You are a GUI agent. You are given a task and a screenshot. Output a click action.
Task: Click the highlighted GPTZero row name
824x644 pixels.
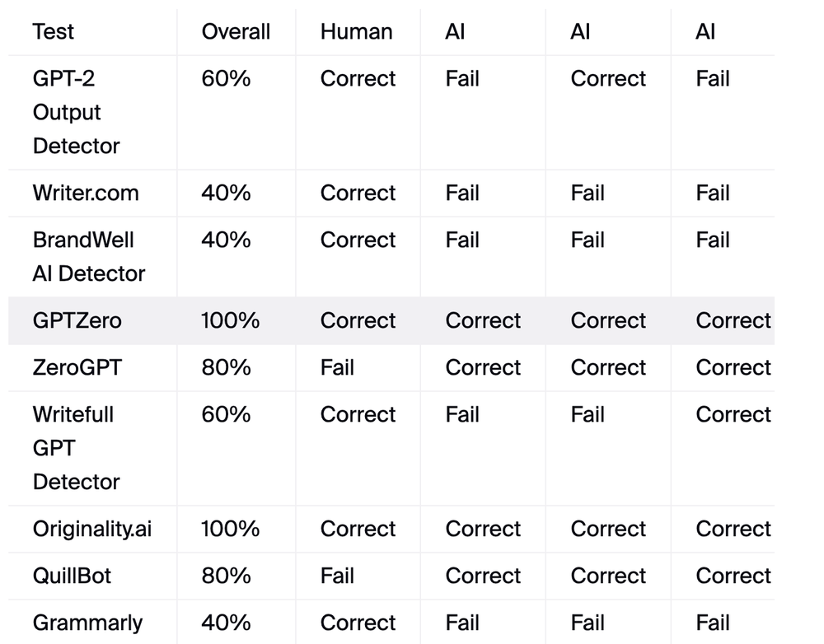click(77, 320)
